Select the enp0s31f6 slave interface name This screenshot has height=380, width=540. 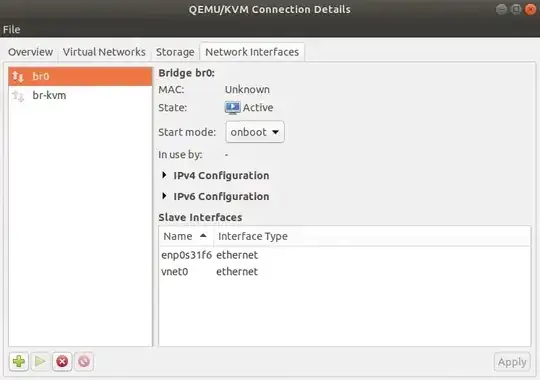pyautogui.click(x=186, y=255)
